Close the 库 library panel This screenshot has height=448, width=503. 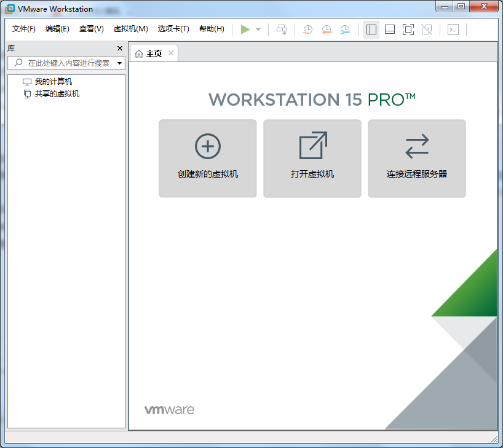click(x=120, y=48)
